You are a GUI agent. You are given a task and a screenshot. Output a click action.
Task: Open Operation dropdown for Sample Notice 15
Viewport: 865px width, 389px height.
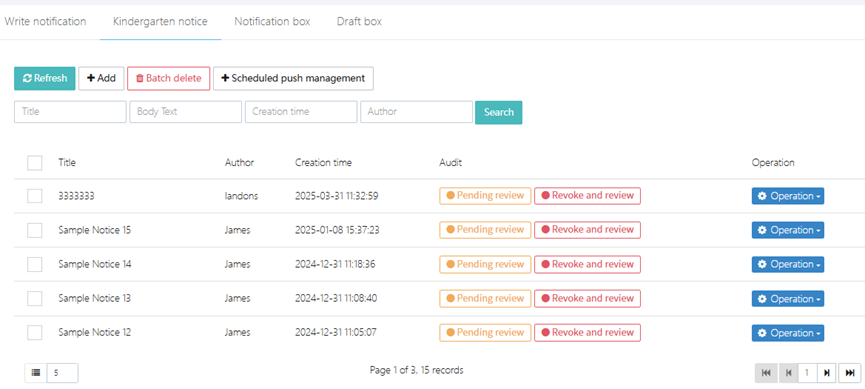[788, 230]
